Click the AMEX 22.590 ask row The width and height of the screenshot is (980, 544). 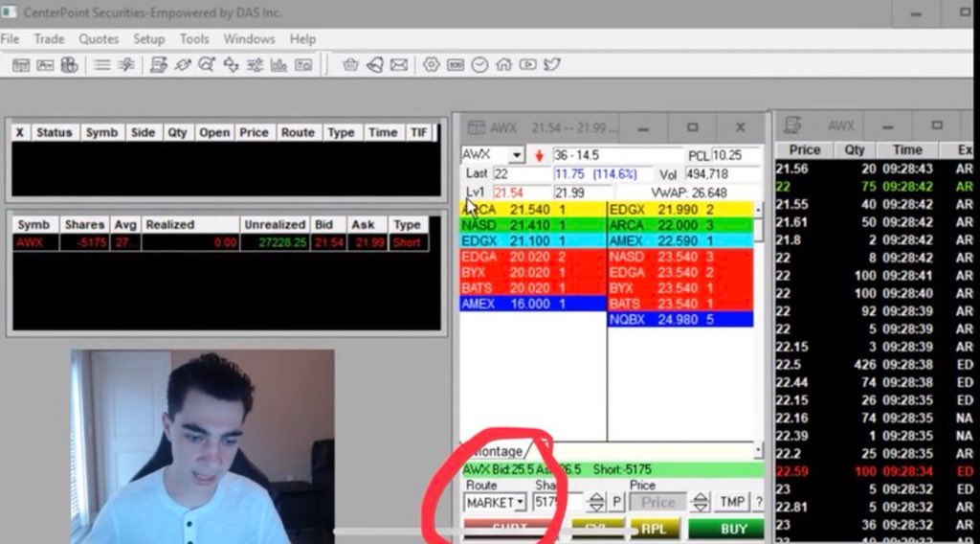coord(680,240)
